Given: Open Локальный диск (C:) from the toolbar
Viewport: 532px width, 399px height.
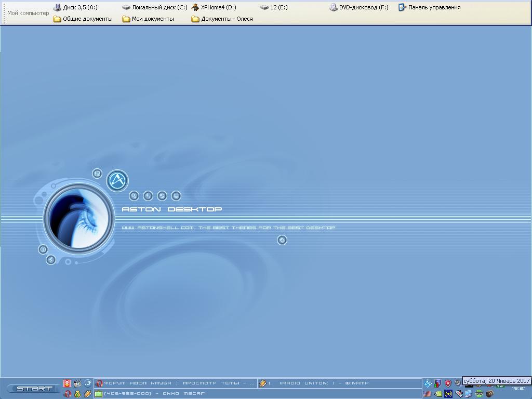Looking at the screenshot, I should click(x=155, y=7).
